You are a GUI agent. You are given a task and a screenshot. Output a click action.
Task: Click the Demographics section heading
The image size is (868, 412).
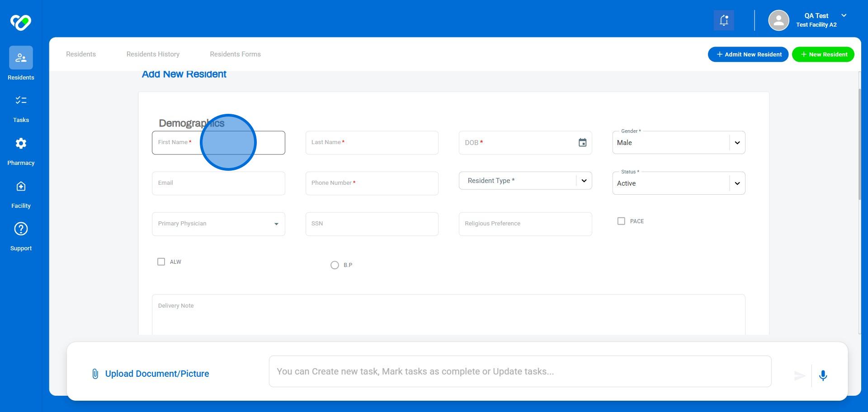191,123
